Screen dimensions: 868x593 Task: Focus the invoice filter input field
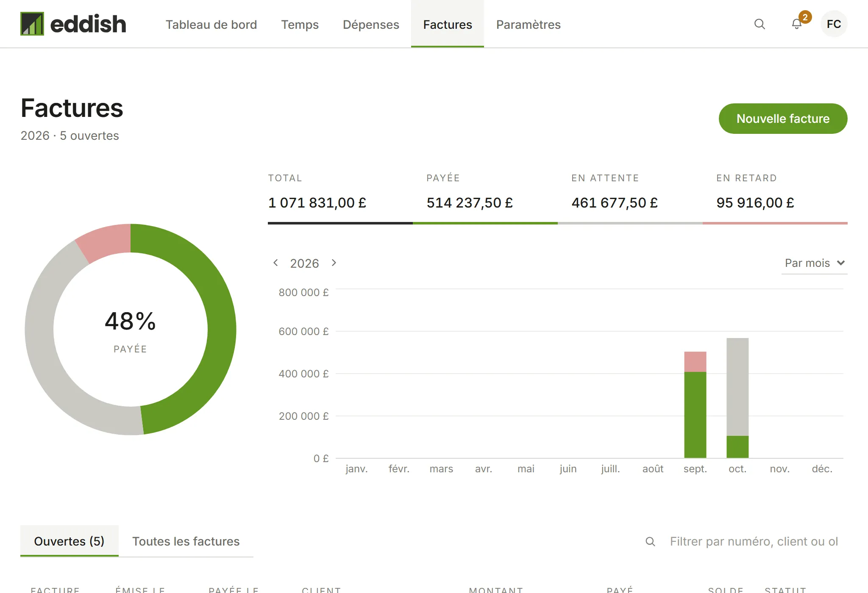click(x=754, y=541)
